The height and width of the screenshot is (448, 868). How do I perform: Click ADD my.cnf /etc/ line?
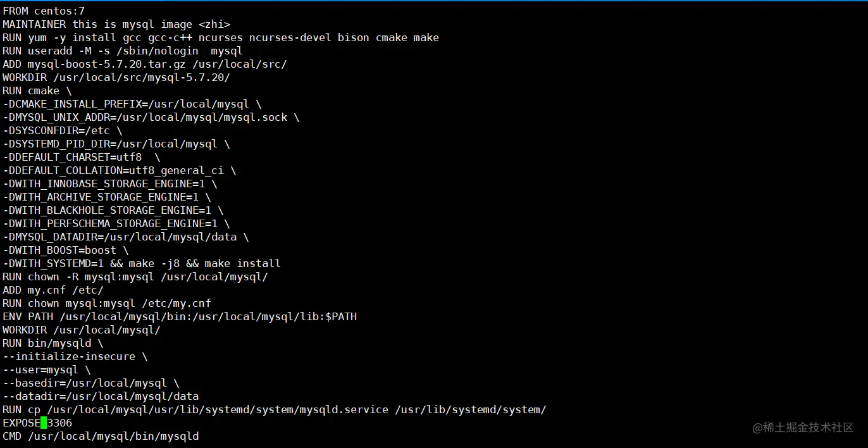coord(53,290)
